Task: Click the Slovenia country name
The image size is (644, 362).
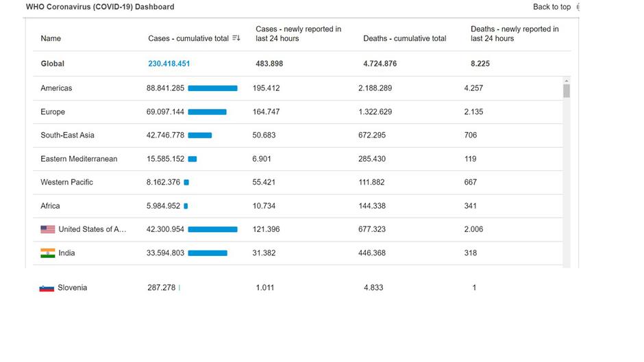Action: click(72, 288)
